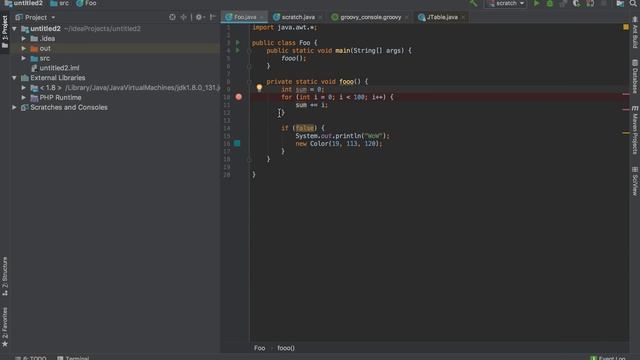Open Maven Projects tool window

635,130
